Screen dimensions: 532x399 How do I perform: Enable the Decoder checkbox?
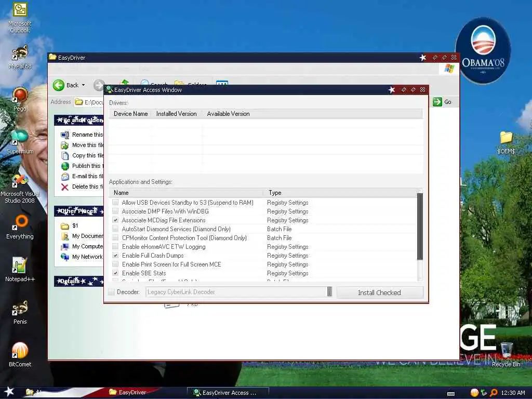point(111,292)
